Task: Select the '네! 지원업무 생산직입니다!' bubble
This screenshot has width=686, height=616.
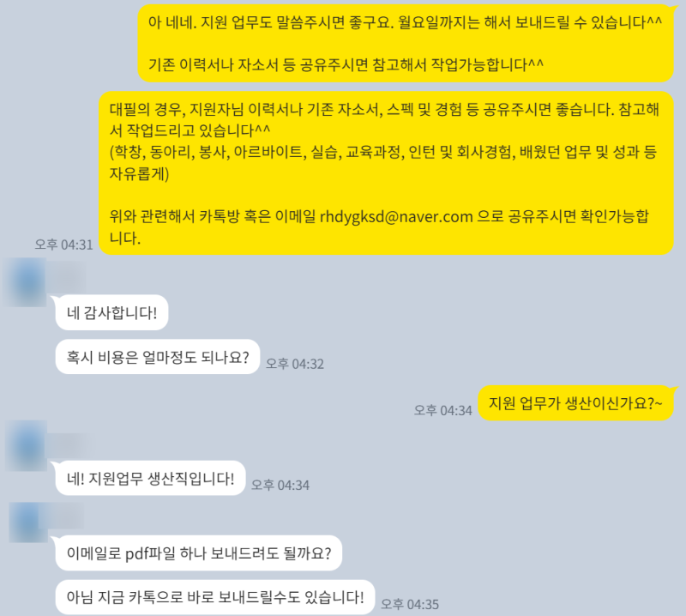Action: 150,478
